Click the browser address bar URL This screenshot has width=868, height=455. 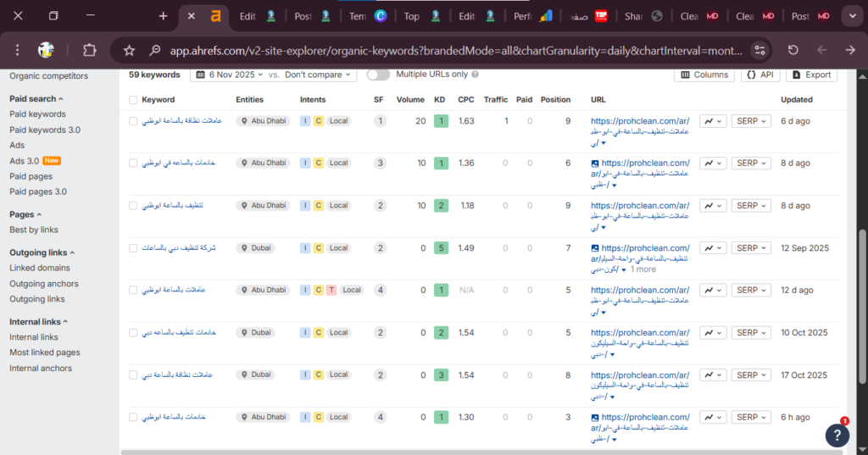(458, 50)
